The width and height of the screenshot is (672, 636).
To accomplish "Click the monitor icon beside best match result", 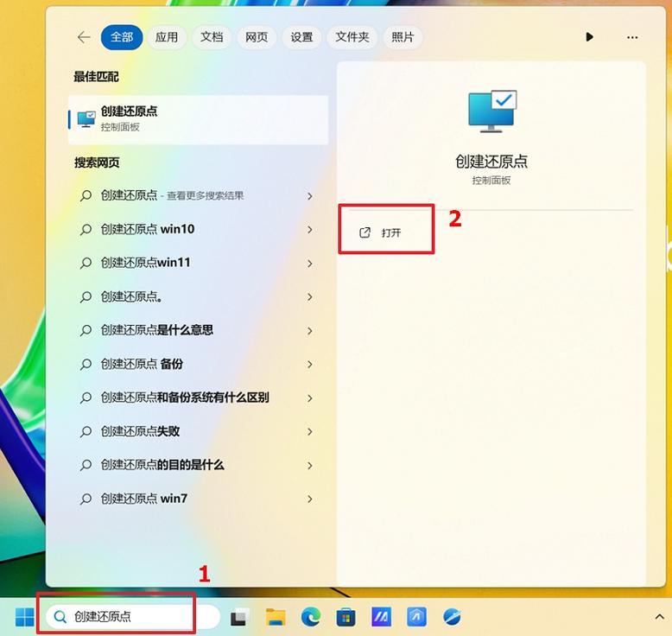I will (x=86, y=118).
